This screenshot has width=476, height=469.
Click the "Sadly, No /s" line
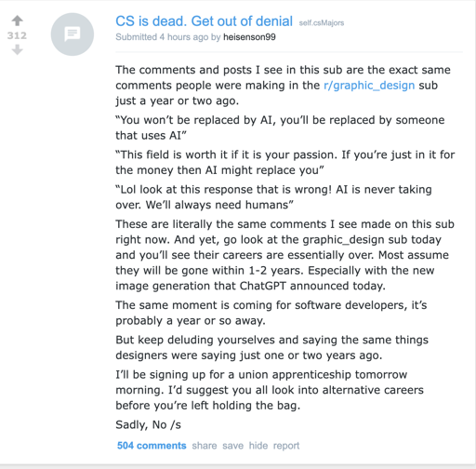[148, 424]
